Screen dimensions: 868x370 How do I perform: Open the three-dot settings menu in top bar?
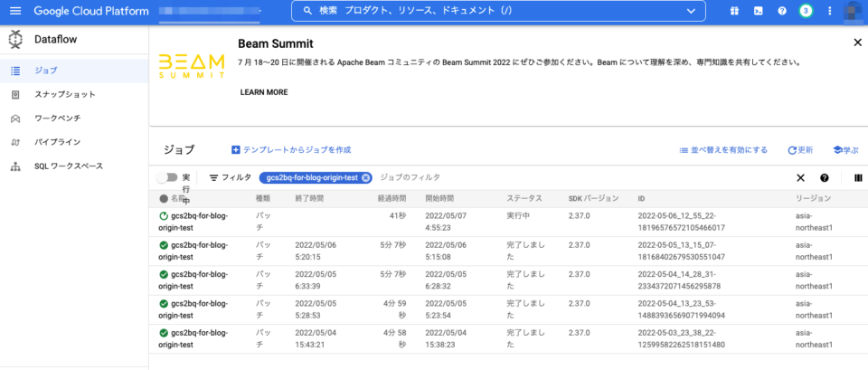pos(829,11)
